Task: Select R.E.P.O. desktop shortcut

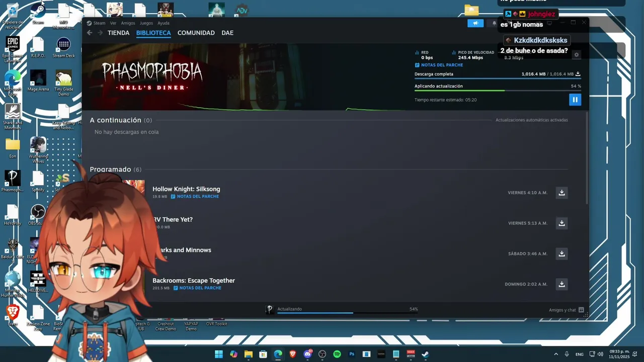Action: pos(38,48)
